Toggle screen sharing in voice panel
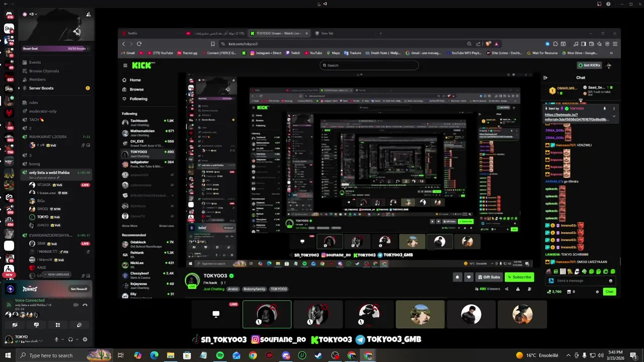 tap(36, 325)
